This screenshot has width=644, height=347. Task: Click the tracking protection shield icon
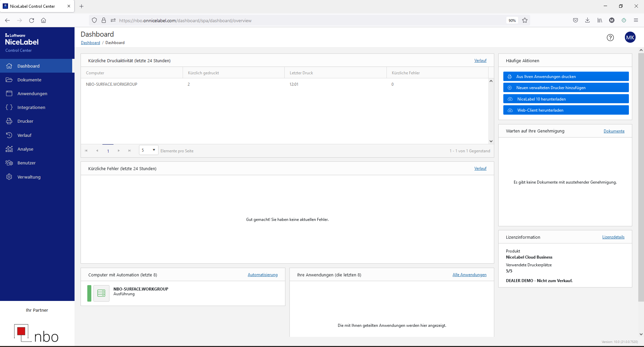pyautogui.click(x=94, y=20)
